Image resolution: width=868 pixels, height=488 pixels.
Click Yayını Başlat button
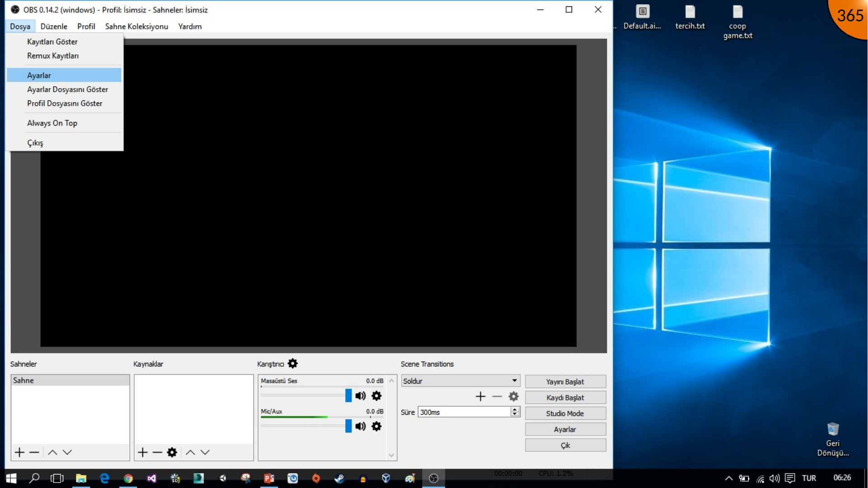click(565, 381)
